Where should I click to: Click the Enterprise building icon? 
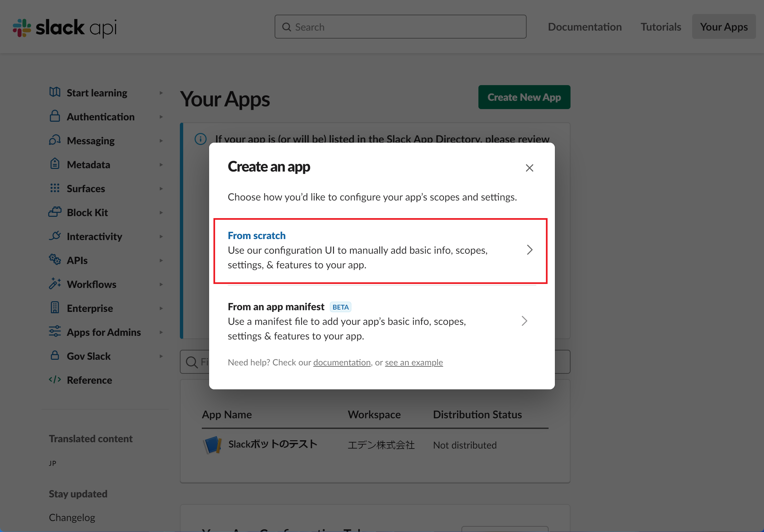pyautogui.click(x=55, y=308)
